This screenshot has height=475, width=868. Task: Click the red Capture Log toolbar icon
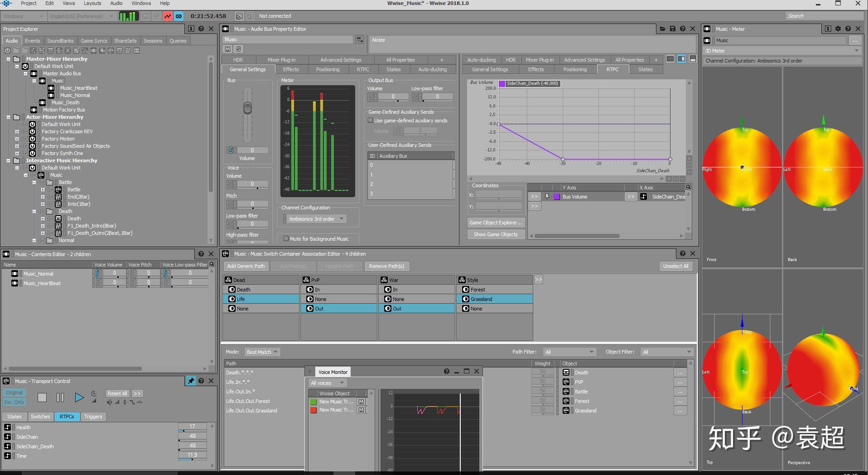pos(168,16)
